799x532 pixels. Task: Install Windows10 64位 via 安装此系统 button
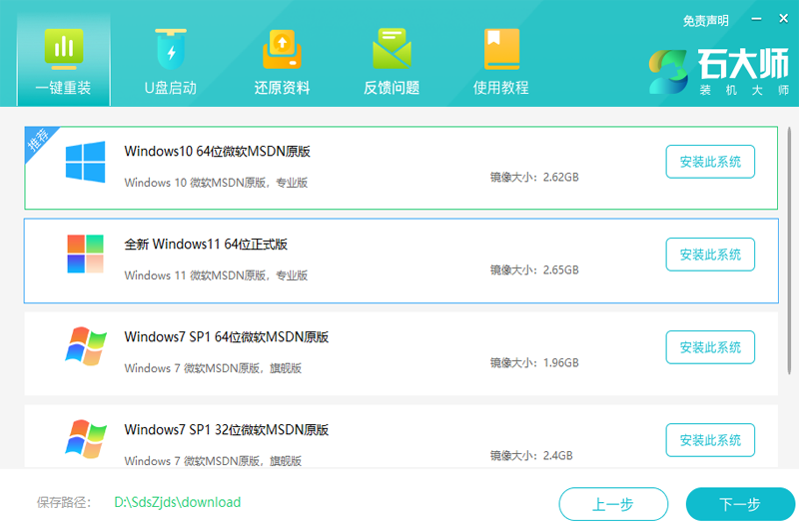click(x=710, y=162)
